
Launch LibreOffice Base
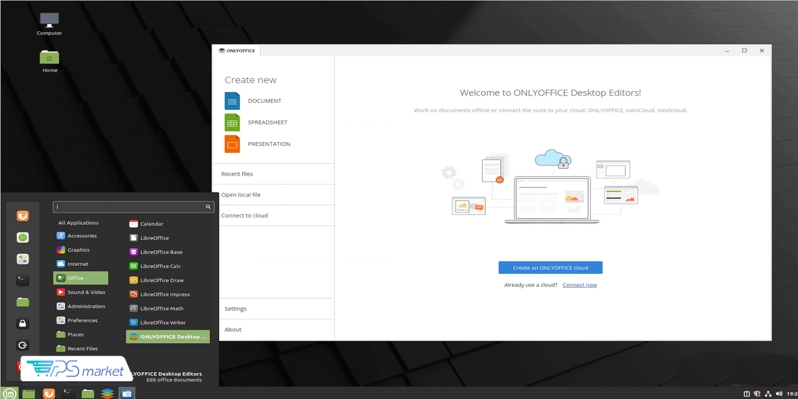tap(168, 252)
